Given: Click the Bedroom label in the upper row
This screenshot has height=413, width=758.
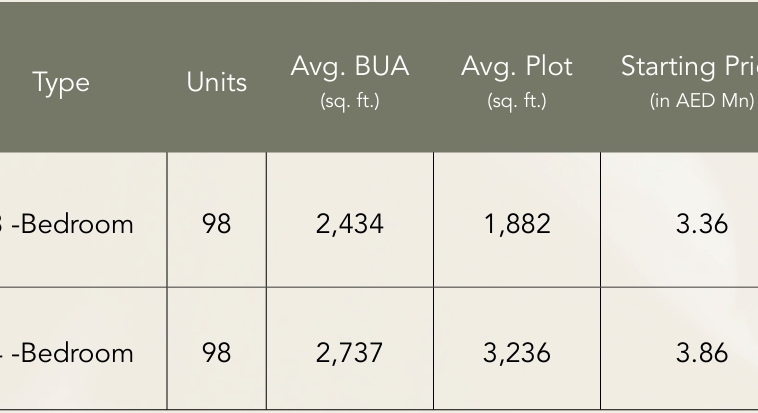Looking at the screenshot, I should [76, 224].
